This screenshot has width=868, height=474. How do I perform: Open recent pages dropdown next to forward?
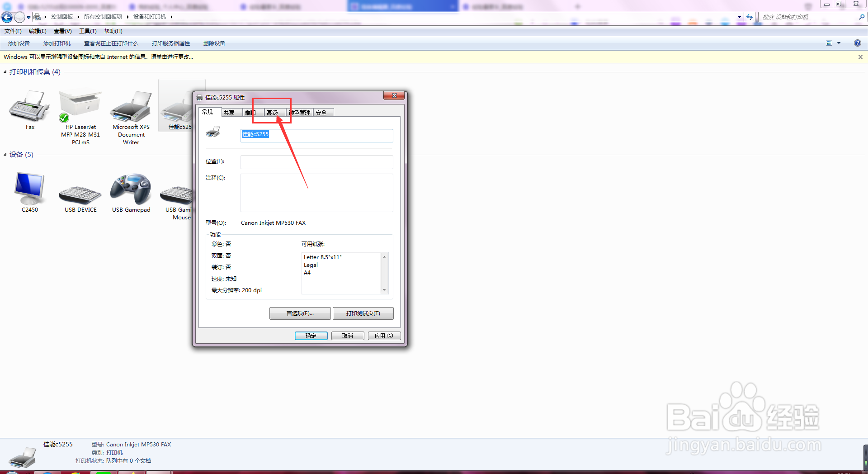[28, 18]
